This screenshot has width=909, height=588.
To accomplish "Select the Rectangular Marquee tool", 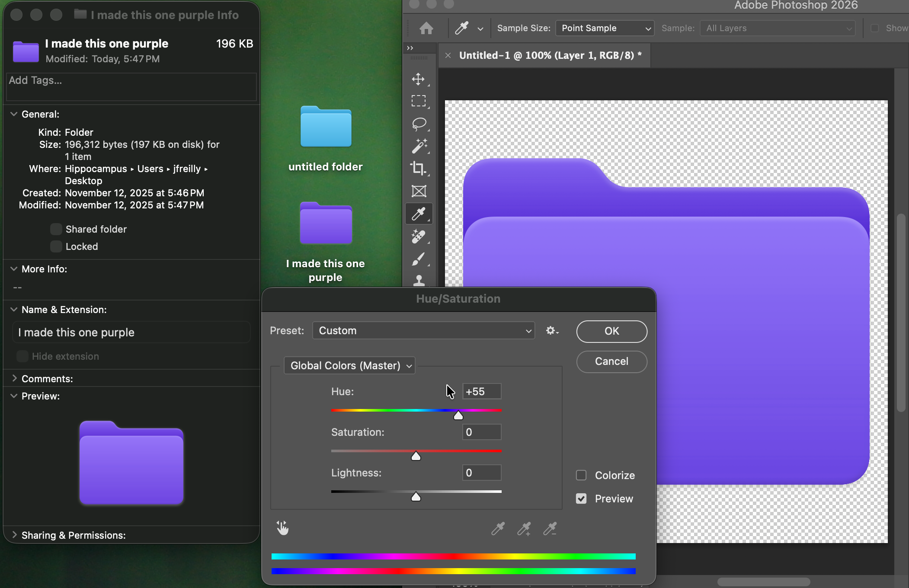I will coord(418,101).
